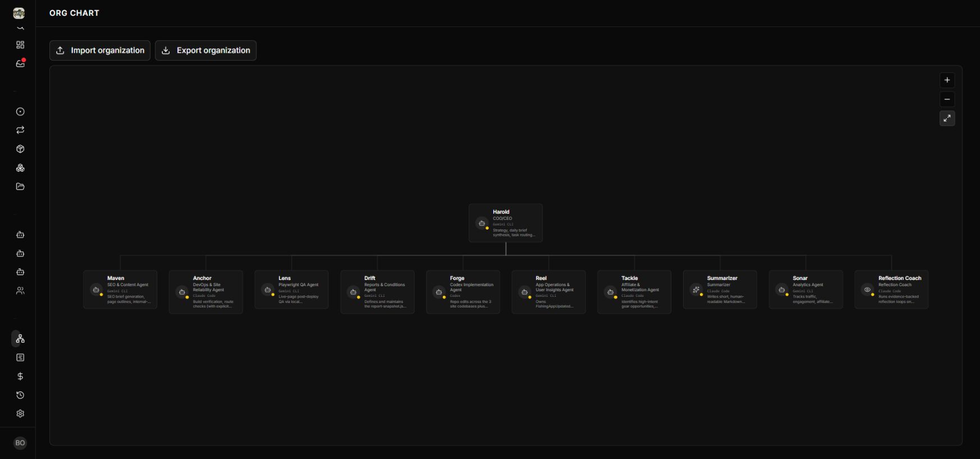Select the Drift Reports & Conditions card

(x=377, y=292)
